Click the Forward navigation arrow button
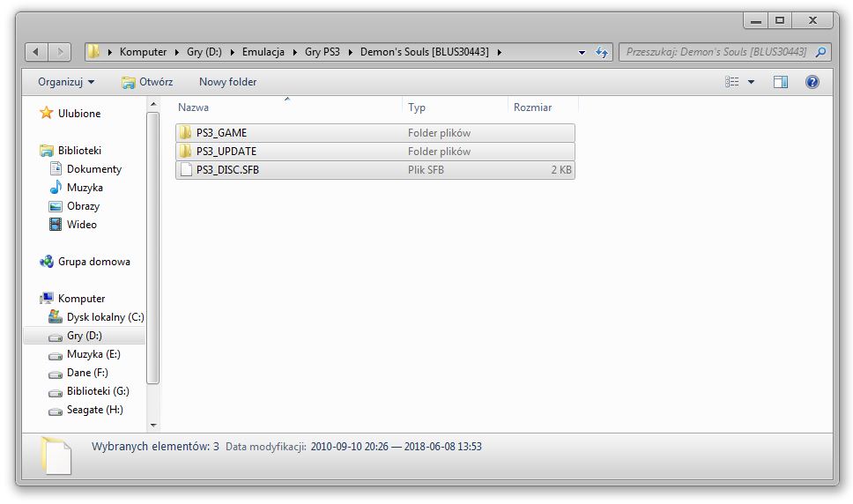 point(59,52)
